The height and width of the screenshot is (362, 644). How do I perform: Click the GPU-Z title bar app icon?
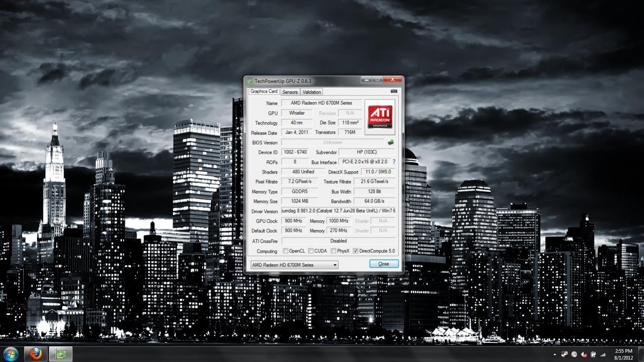tap(250, 81)
